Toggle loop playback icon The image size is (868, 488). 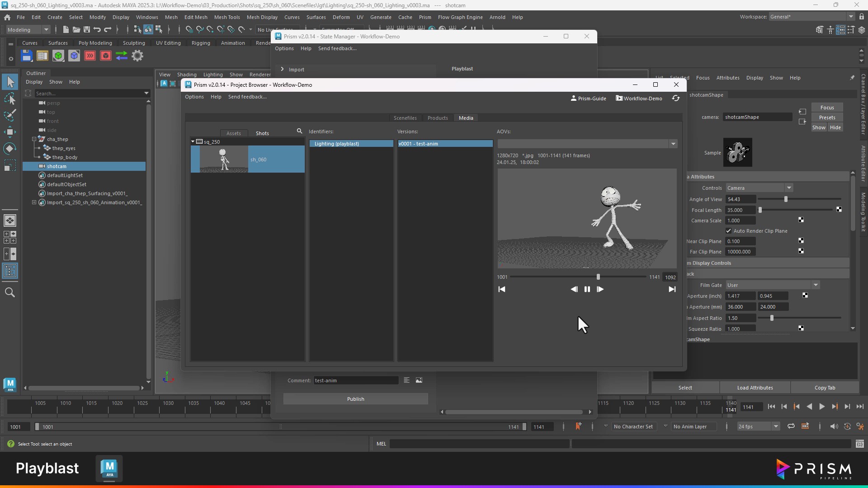[791, 427]
